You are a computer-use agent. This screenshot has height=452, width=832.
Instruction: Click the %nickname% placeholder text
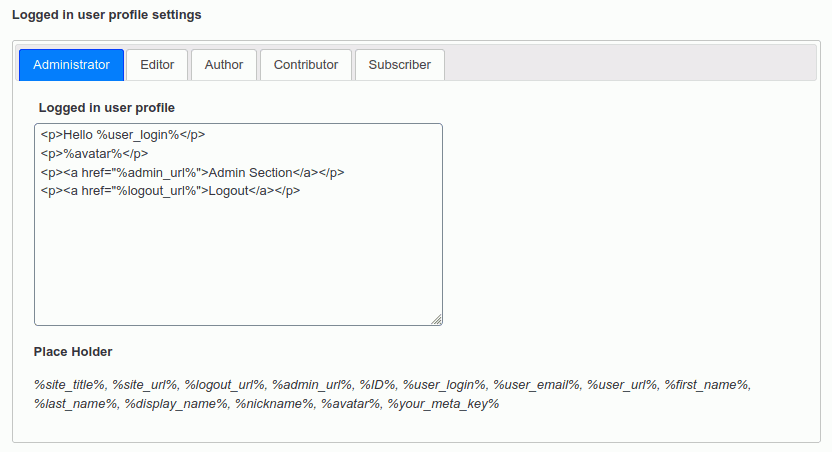274,404
